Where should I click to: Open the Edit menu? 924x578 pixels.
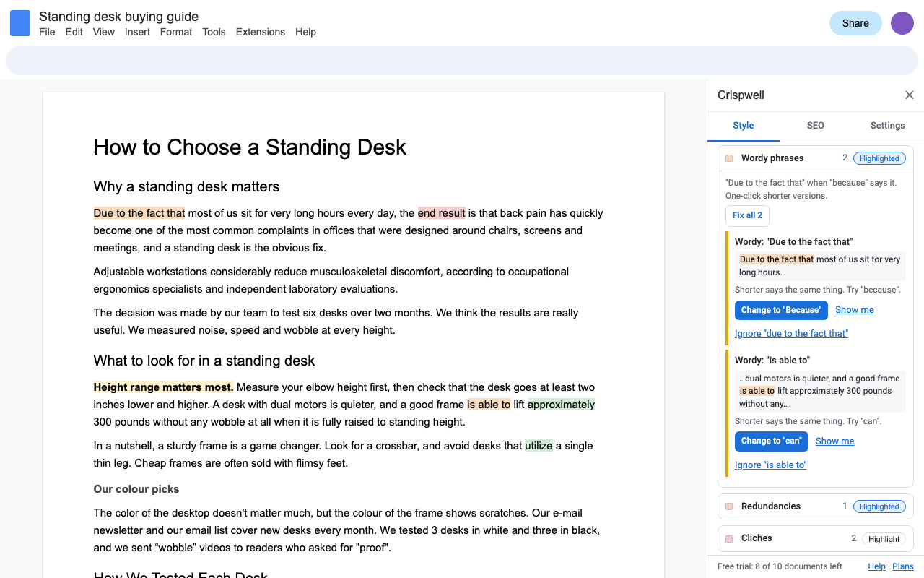[x=74, y=32]
